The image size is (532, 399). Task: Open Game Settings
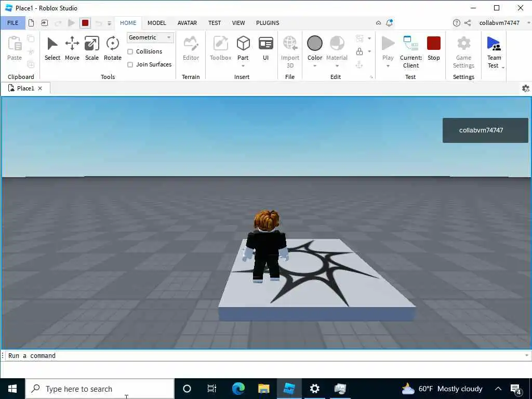[463, 52]
